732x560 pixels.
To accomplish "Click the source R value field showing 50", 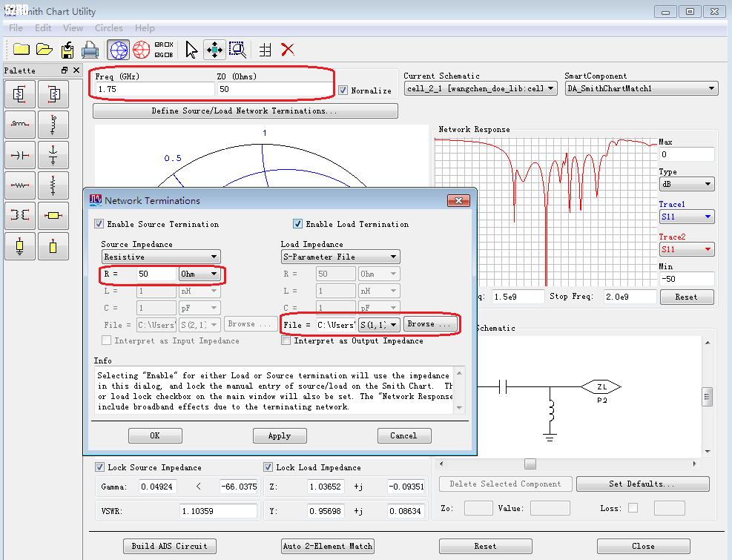I will pos(156,274).
